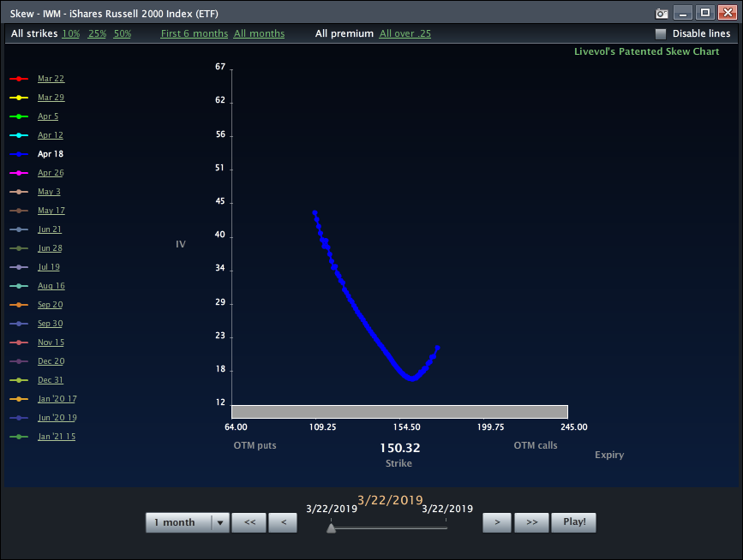The image size is (743, 560).
Task: Click the fast-forward >> button
Action: point(531,522)
